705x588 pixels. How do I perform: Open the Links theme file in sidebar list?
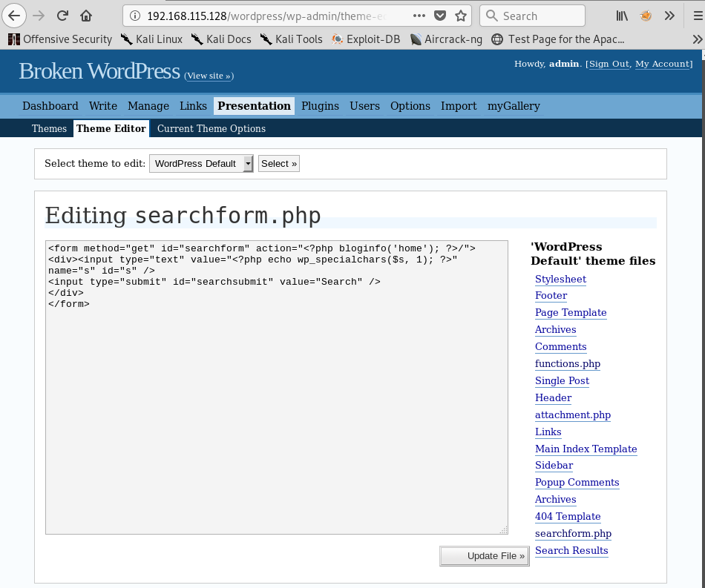[x=548, y=432]
